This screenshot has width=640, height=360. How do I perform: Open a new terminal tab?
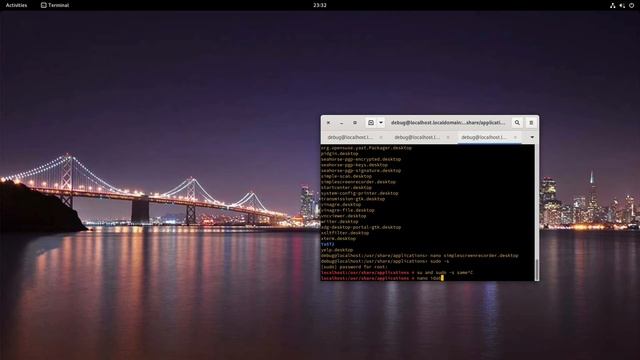tap(371, 122)
